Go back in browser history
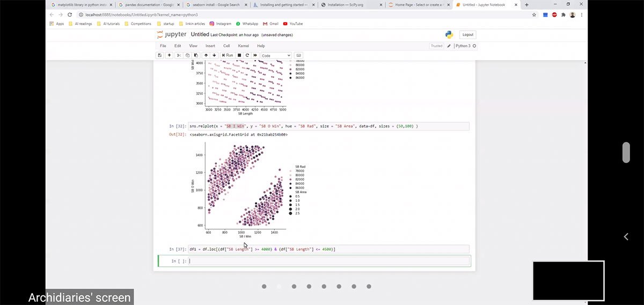The image size is (644, 305). click(52, 14)
